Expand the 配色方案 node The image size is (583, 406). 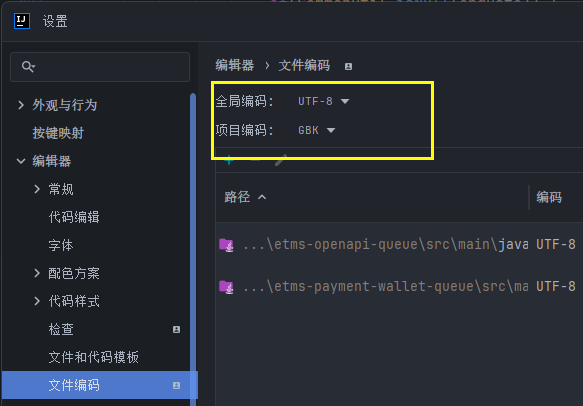tap(37, 273)
